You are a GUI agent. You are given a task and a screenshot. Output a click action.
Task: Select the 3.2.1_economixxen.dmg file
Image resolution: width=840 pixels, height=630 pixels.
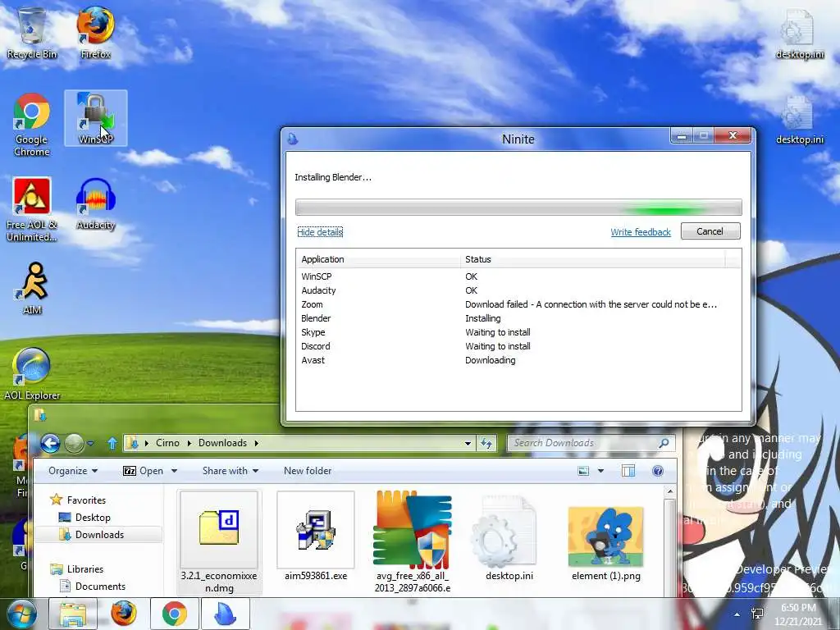coord(219,543)
